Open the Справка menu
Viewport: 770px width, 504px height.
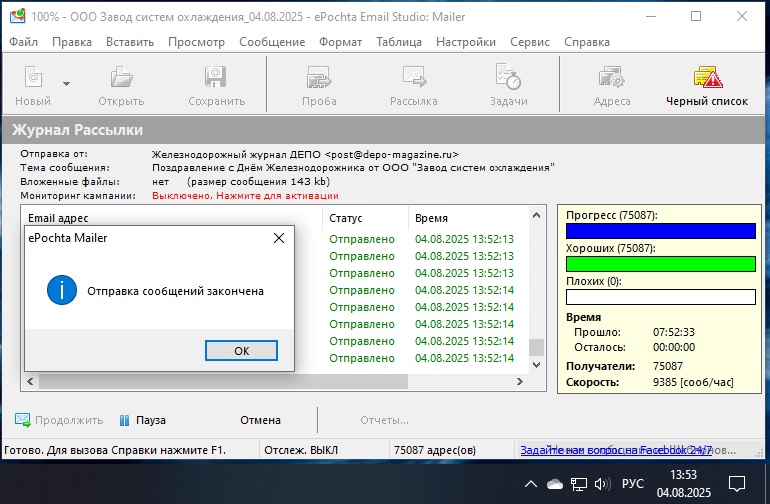click(x=586, y=42)
